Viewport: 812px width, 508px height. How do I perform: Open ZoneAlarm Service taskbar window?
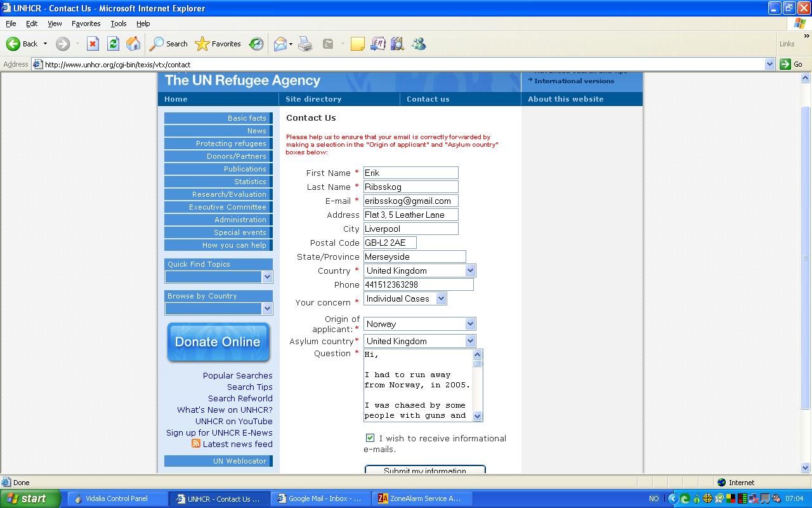click(422, 498)
